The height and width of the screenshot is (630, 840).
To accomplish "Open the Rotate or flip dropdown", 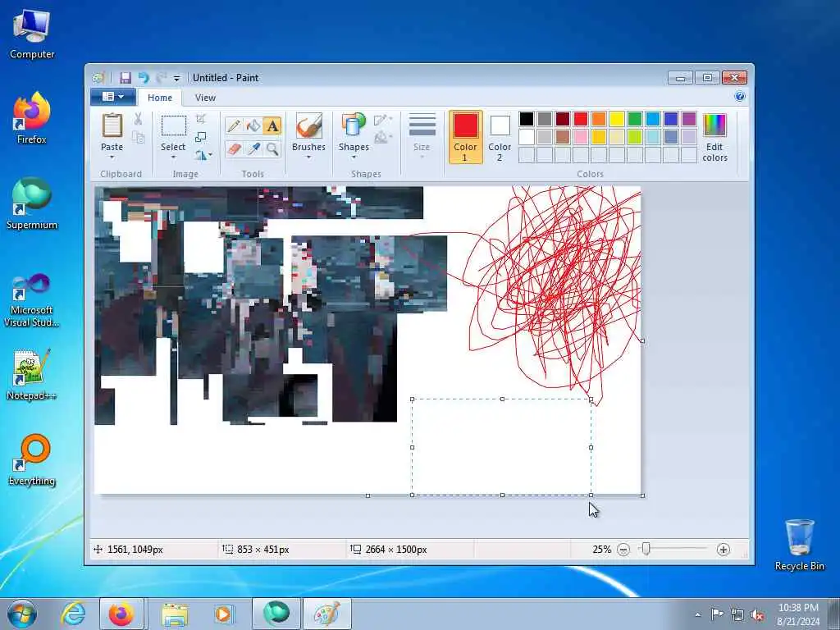I will [203, 155].
